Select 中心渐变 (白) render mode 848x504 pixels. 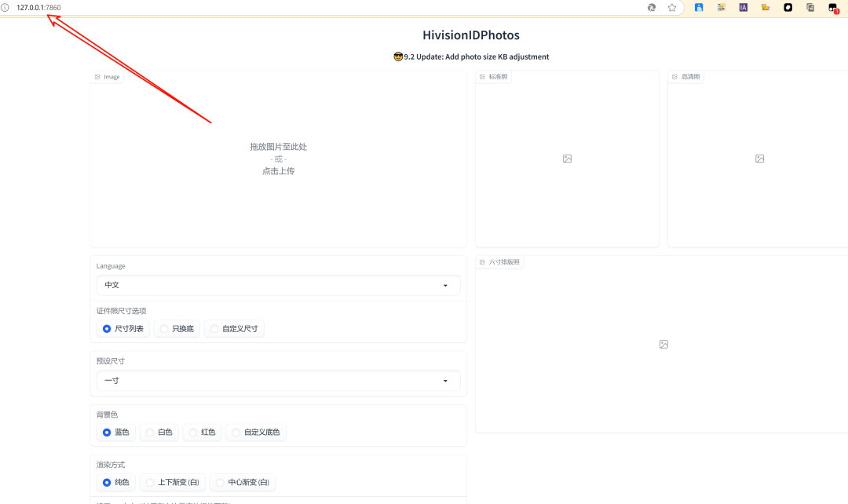(x=243, y=482)
